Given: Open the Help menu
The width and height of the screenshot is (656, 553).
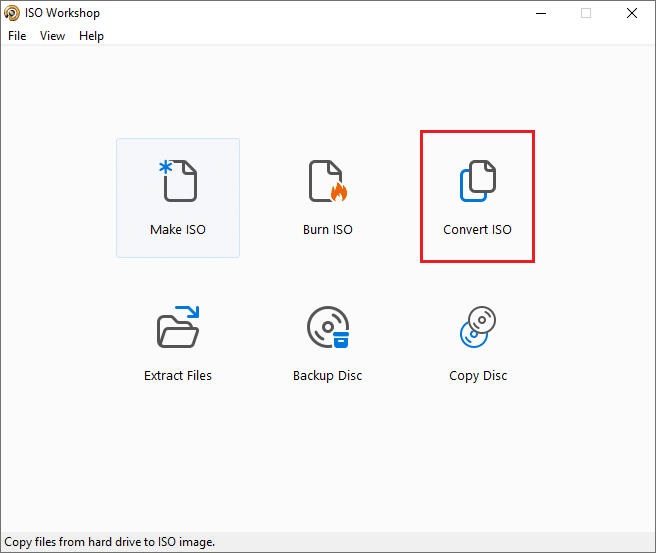Looking at the screenshot, I should (x=91, y=36).
